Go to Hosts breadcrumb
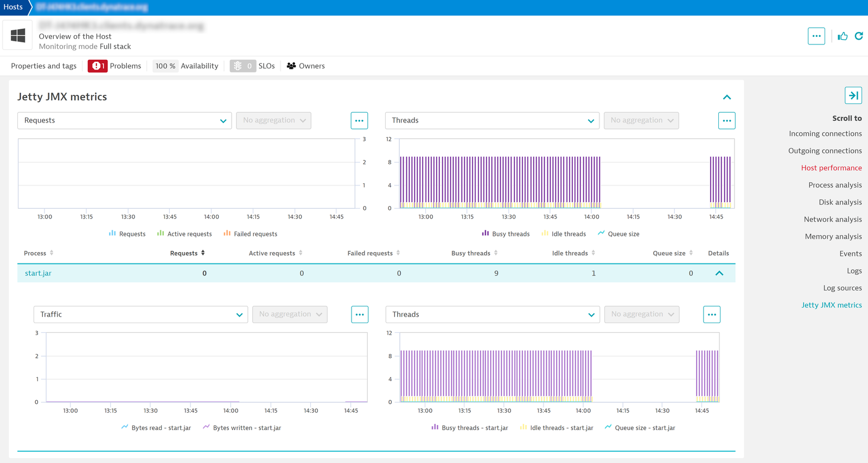868x463 pixels. coord(13,7)
